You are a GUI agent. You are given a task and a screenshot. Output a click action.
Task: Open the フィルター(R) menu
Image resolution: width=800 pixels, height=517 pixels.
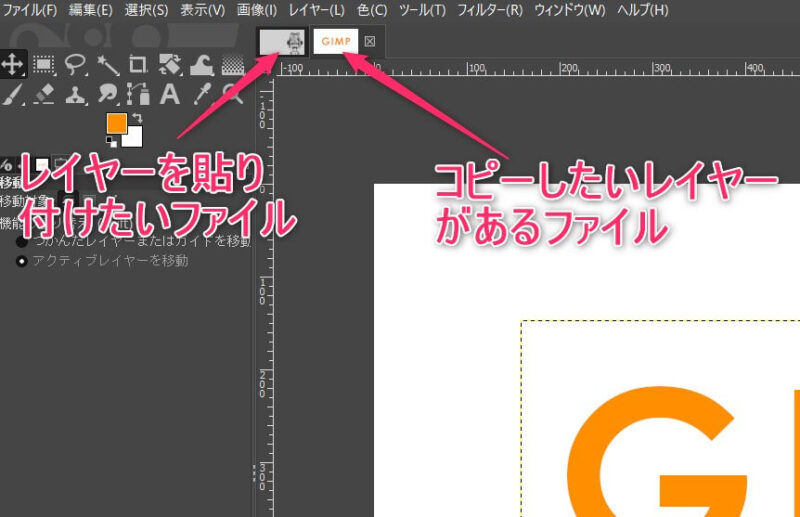point(490,10)
